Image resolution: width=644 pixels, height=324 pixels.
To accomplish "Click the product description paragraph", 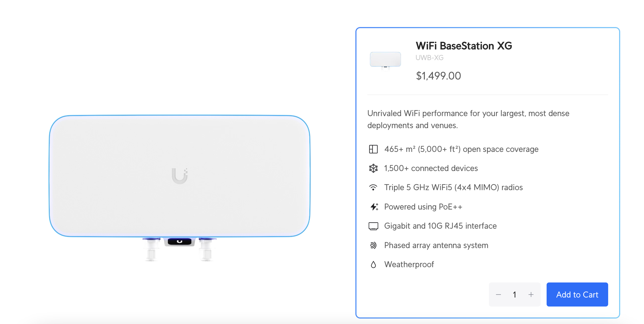I will tap(468, 119).
